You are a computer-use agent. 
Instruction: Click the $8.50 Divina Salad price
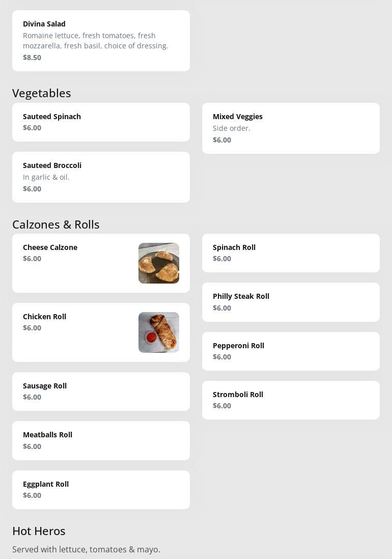point(32,58)
